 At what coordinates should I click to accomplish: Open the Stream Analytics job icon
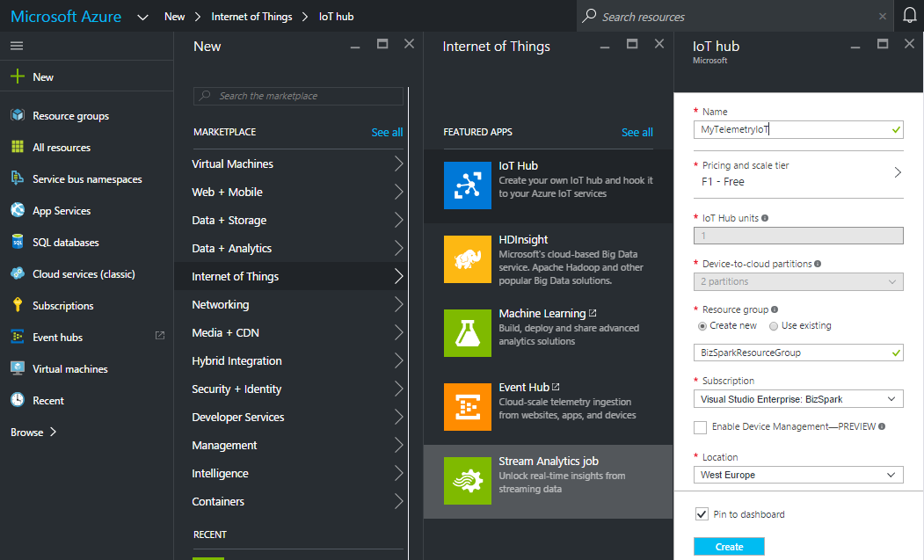coord(467,480)
